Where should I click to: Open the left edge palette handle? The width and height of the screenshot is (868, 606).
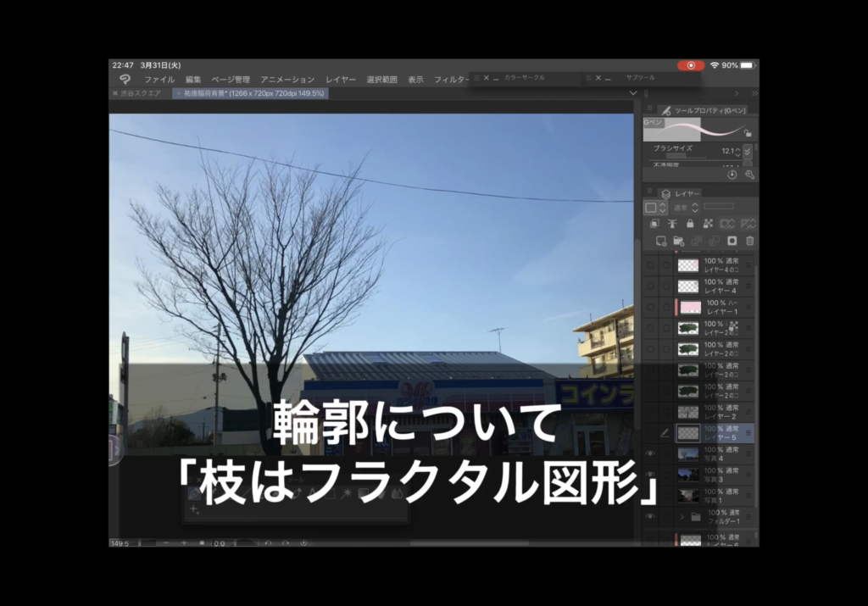click(x=115, y=450)
